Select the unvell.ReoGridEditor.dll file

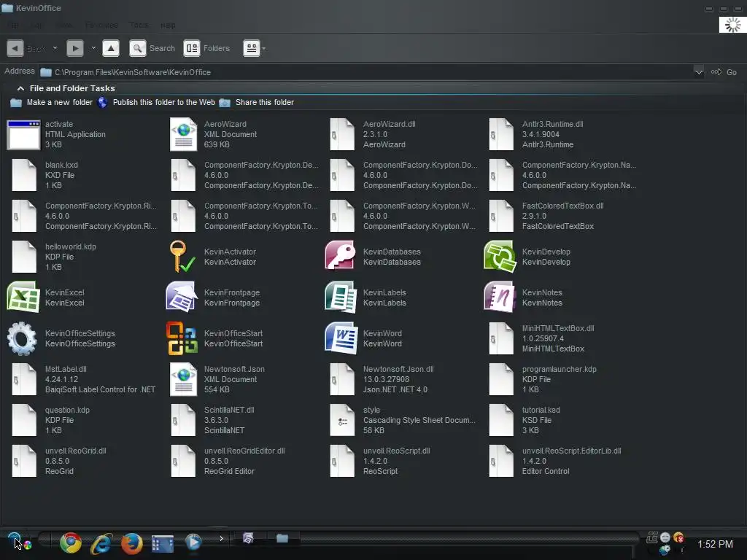pyautogui.click(x=183, y=461)
